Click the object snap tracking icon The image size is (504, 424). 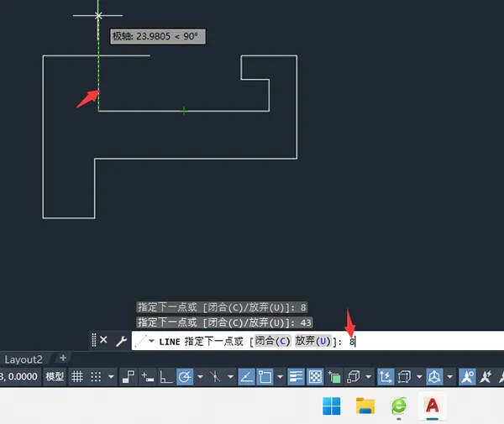click(x=246, y=376)
